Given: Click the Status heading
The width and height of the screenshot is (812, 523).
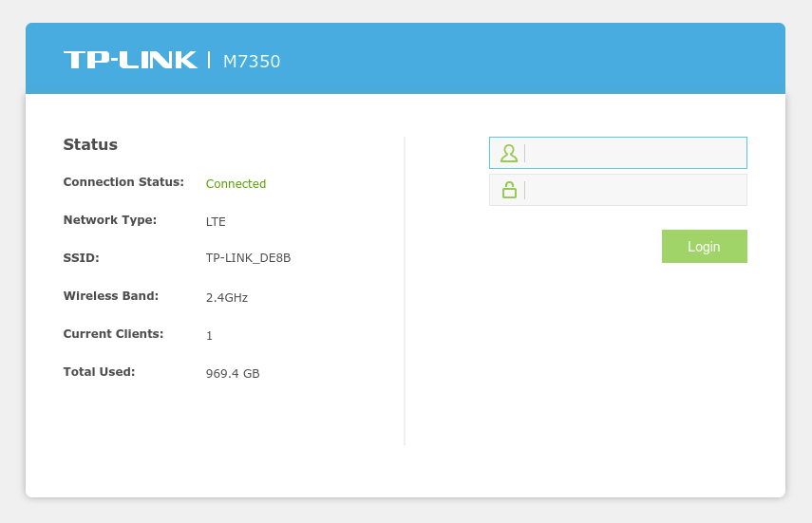Looking at the screenshot, I should click(x=90, y=145).
